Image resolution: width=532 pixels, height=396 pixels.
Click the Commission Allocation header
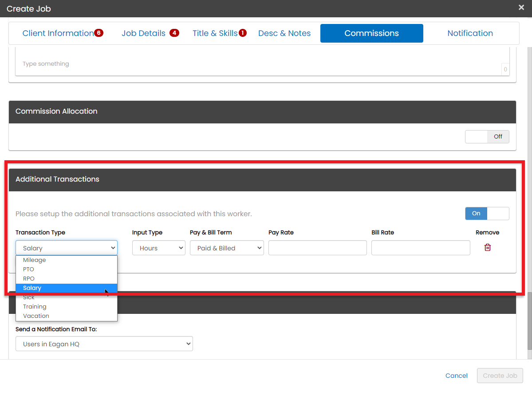(x=262, y=111)
